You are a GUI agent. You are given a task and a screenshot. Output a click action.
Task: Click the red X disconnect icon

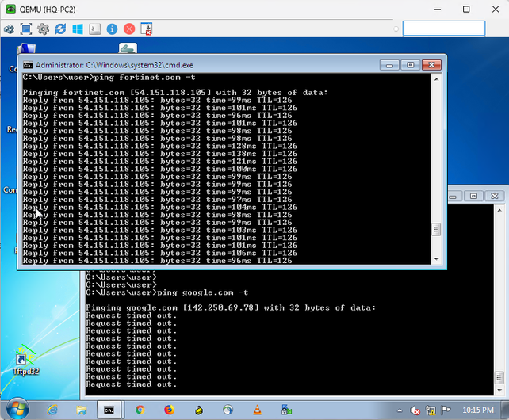[129, 29]
